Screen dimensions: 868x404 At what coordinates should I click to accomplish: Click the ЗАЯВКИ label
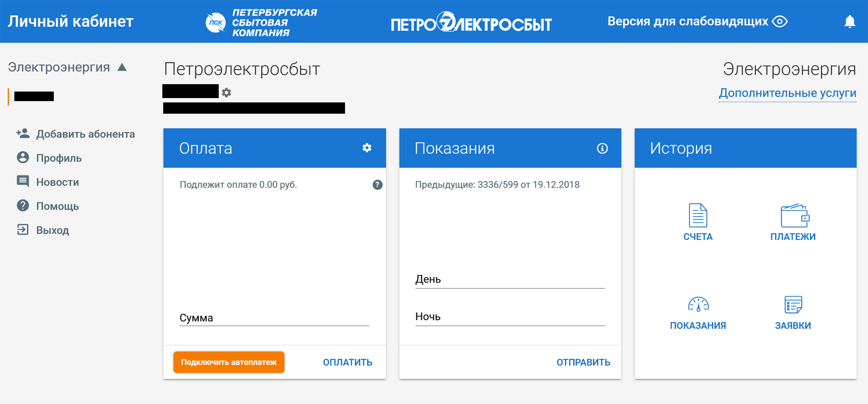coord(793,326)
